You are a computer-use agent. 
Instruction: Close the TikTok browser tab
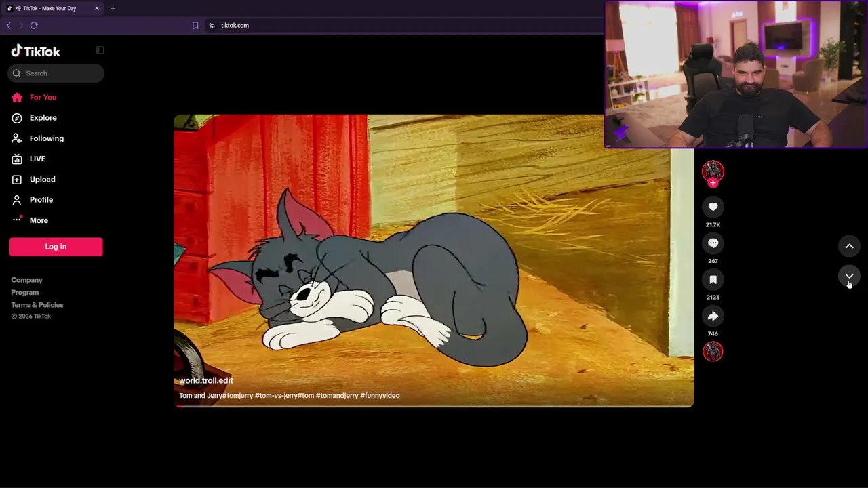click(97, 9)
